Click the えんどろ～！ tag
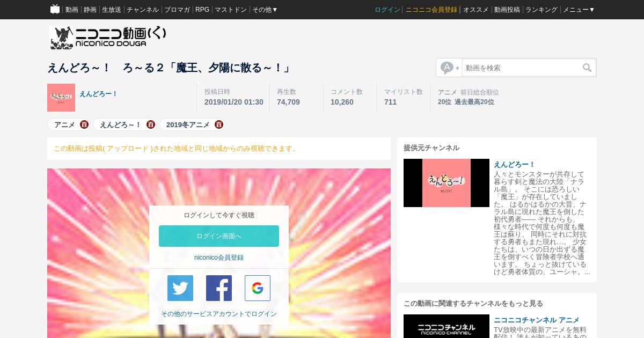Viewport: 644px width, 338px height. click(x=120, y=124)
